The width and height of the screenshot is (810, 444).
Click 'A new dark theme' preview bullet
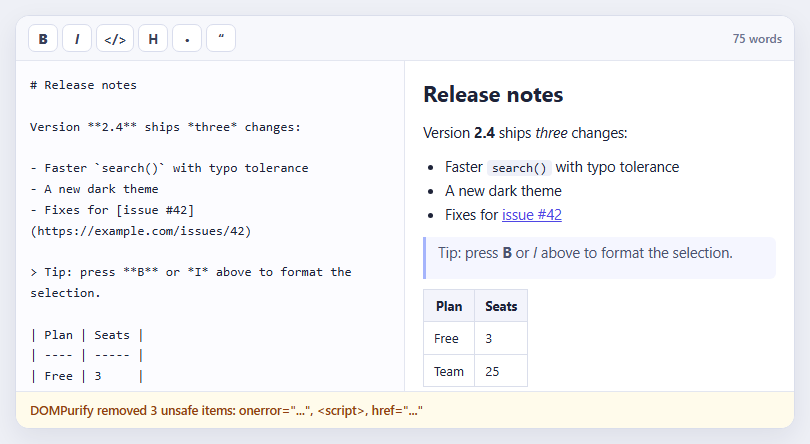click(x=503, y=191)
